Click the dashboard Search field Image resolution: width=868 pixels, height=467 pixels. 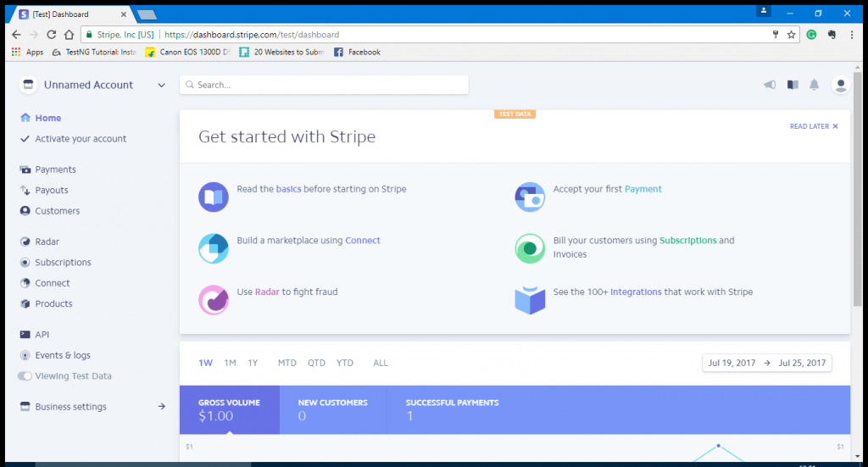click(x=324, y=85)
